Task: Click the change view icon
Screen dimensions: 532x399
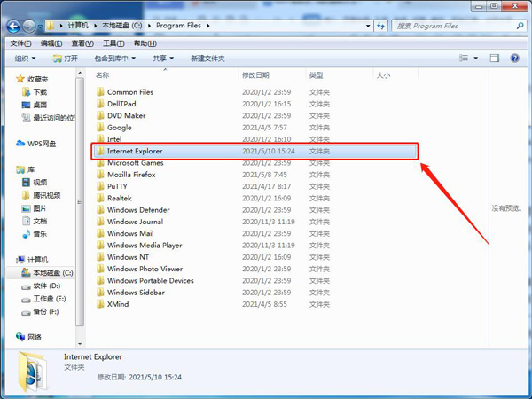Action: coord(464,58)
